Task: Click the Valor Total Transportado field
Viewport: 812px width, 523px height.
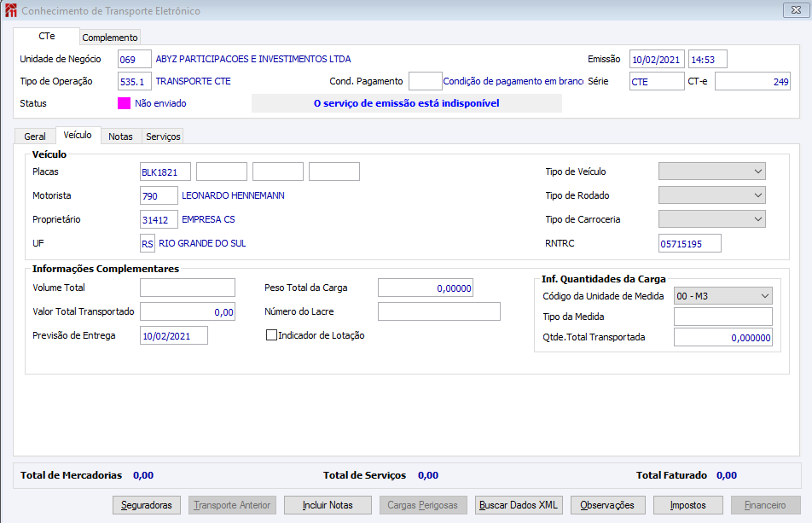Action: [188, 311]
